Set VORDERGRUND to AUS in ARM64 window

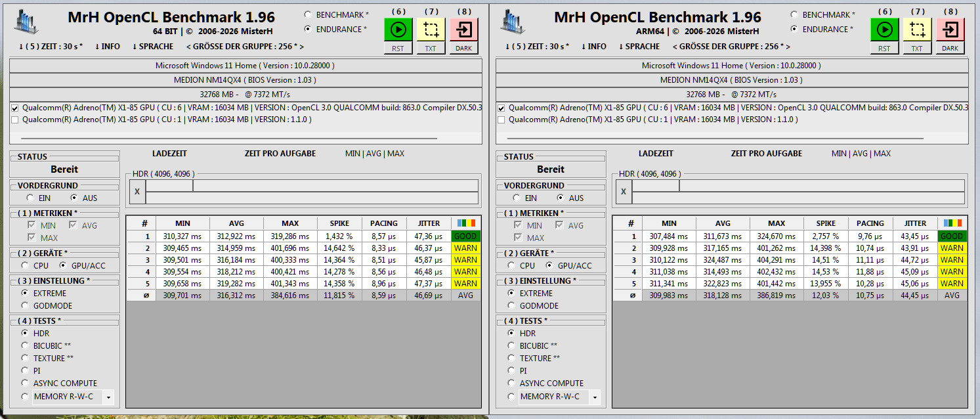(561, 198)
